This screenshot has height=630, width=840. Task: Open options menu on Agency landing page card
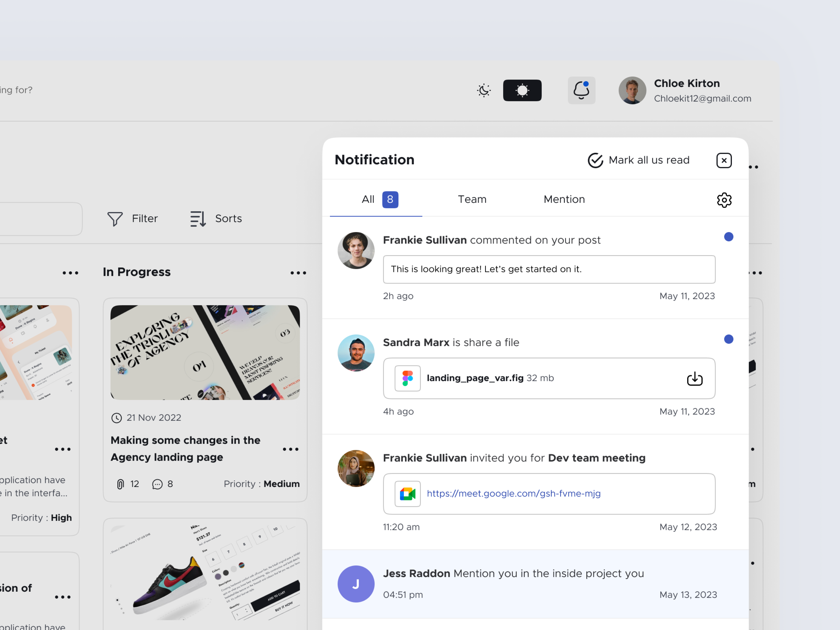[x=291, y=449]
